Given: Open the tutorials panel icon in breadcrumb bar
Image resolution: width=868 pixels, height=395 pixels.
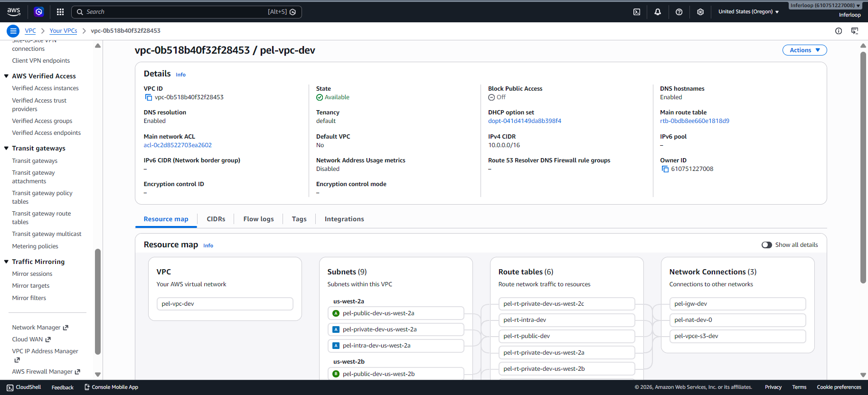Looking at the screenshot, I should 855,31.
